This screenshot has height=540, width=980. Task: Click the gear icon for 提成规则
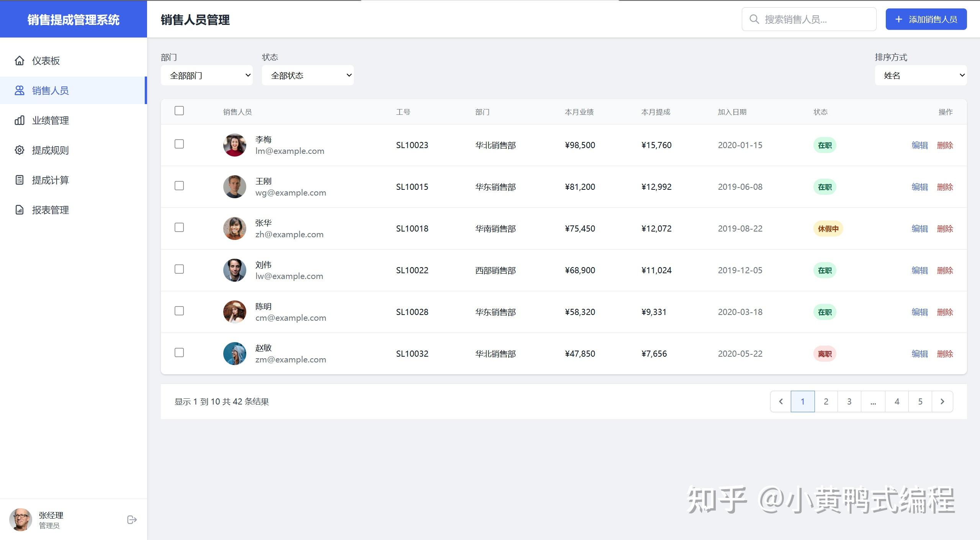click(20, 150)
